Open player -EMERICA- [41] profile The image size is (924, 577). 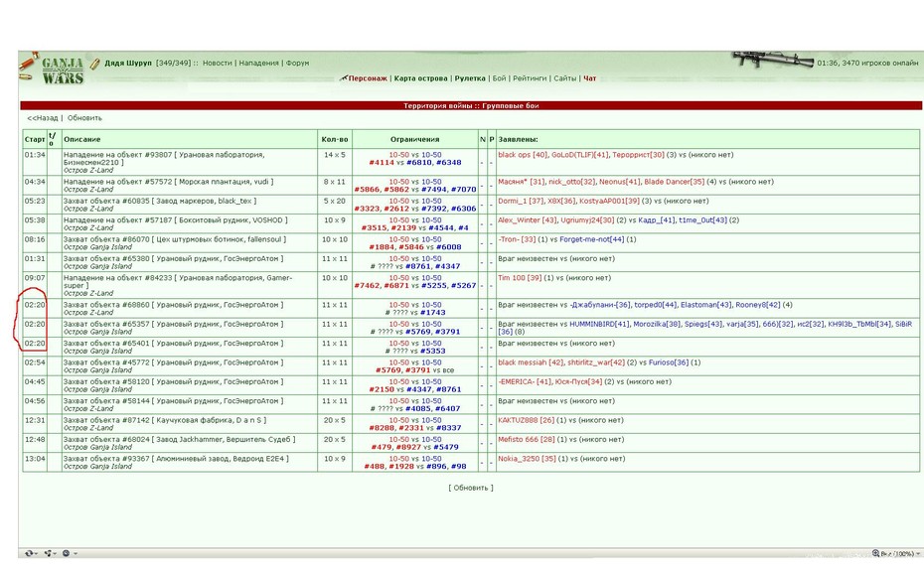pos(525,381)
